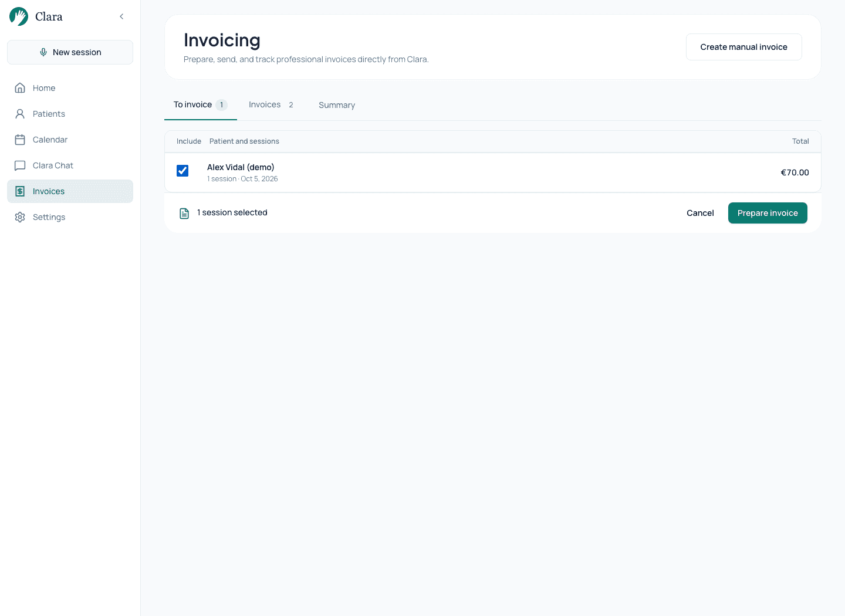Click the Patient and sessions column header
This screenshot has height=616, width=845.
(244, 141)
